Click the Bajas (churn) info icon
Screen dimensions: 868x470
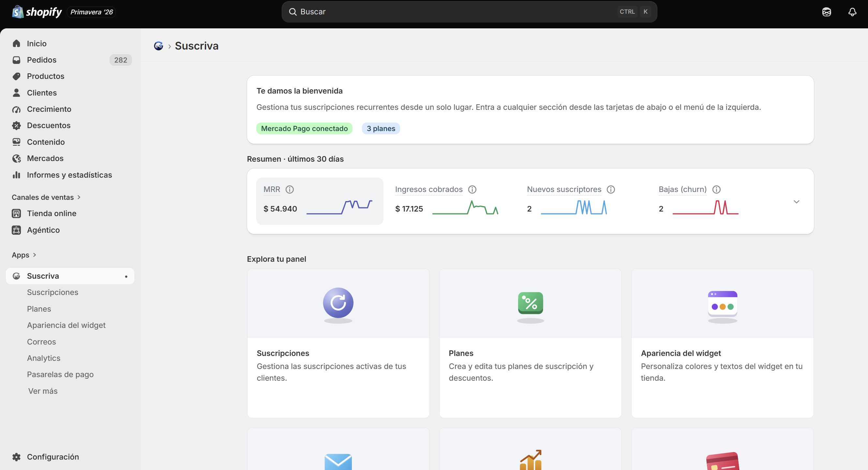(716, 189)
